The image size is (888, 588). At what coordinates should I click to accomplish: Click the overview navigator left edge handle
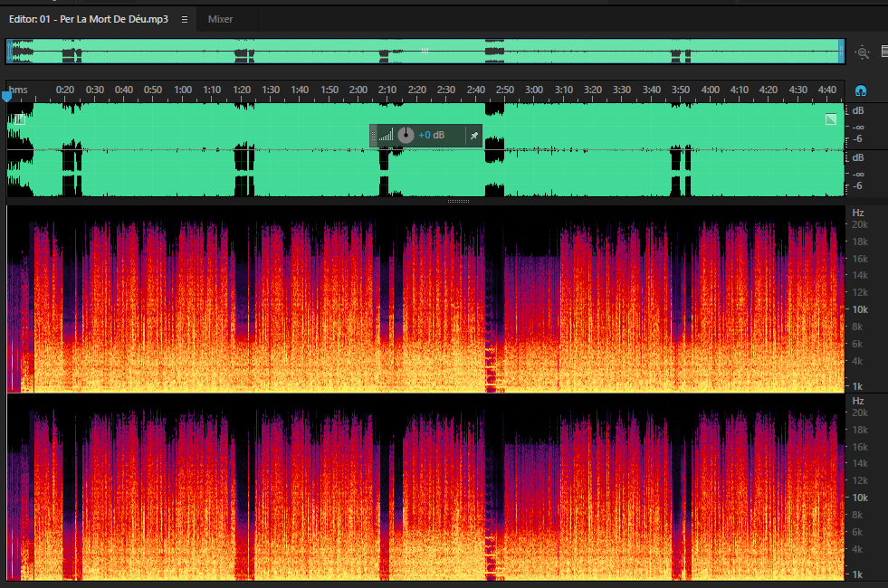9,52
